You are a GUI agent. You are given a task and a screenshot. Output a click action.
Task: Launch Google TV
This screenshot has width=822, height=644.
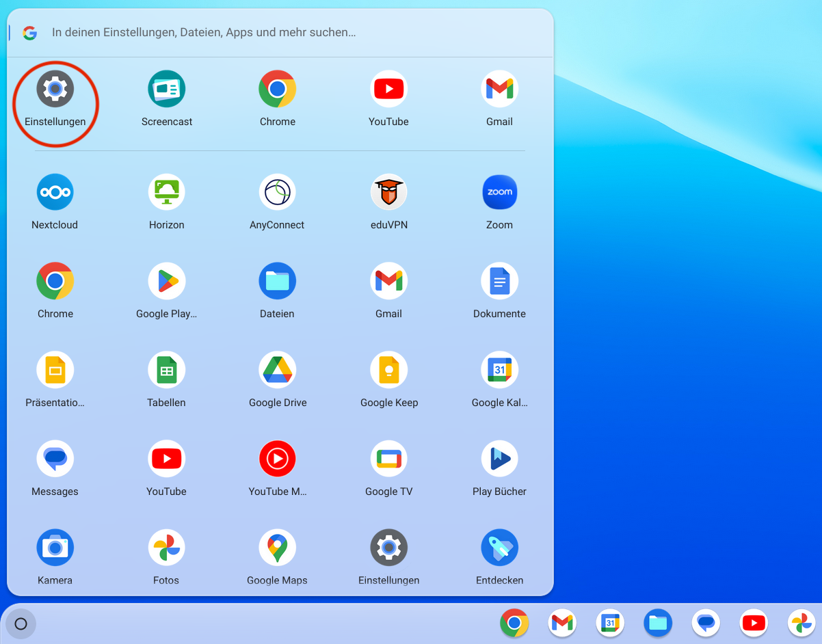click(x=388, y=459)
